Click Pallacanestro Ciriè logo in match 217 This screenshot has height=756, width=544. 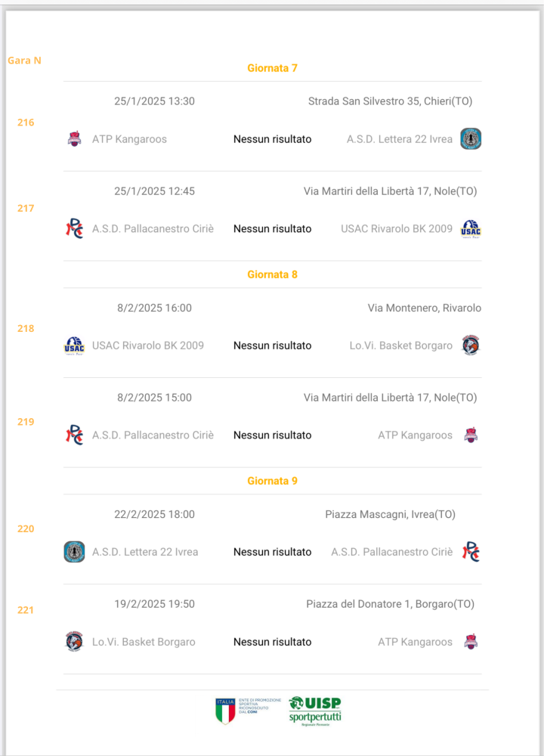click(74, 228)
